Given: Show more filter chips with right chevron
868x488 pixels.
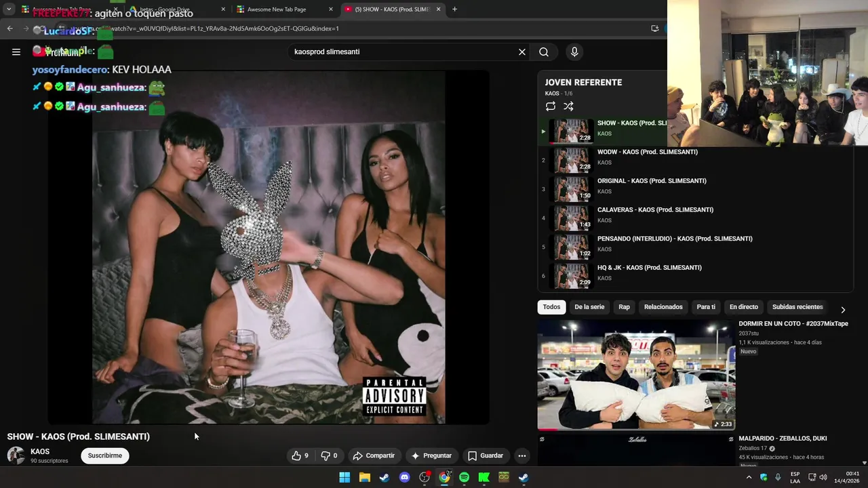Looking at the screenshot, I should (x=843, y=310).
